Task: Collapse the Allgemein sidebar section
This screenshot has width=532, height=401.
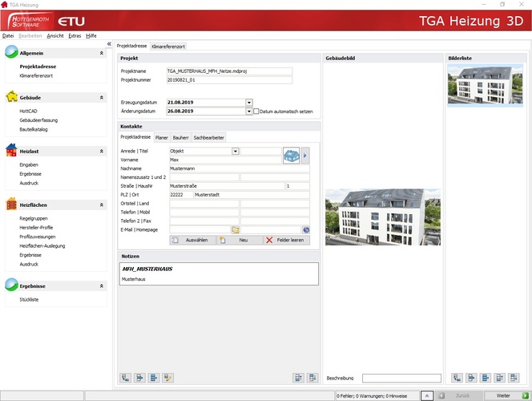Action: [x=101, y=52]
